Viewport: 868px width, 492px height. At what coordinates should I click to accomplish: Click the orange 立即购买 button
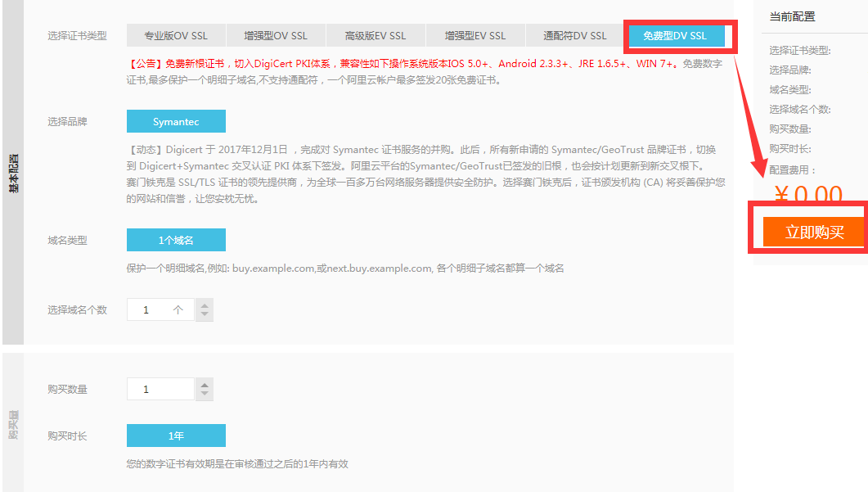pos(814,232)
